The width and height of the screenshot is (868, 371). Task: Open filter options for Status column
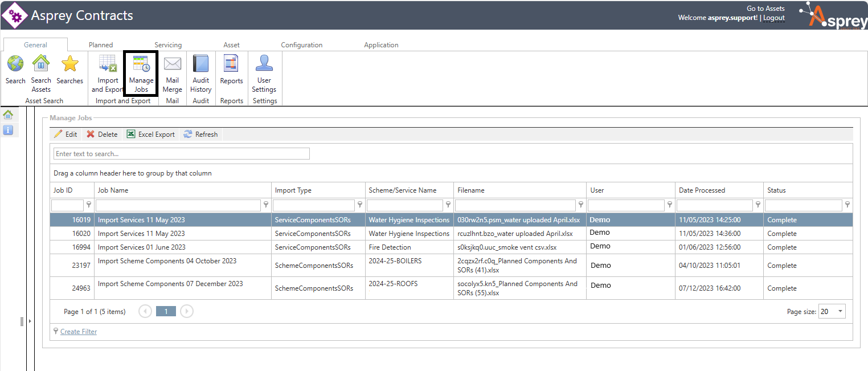[847, 205]
